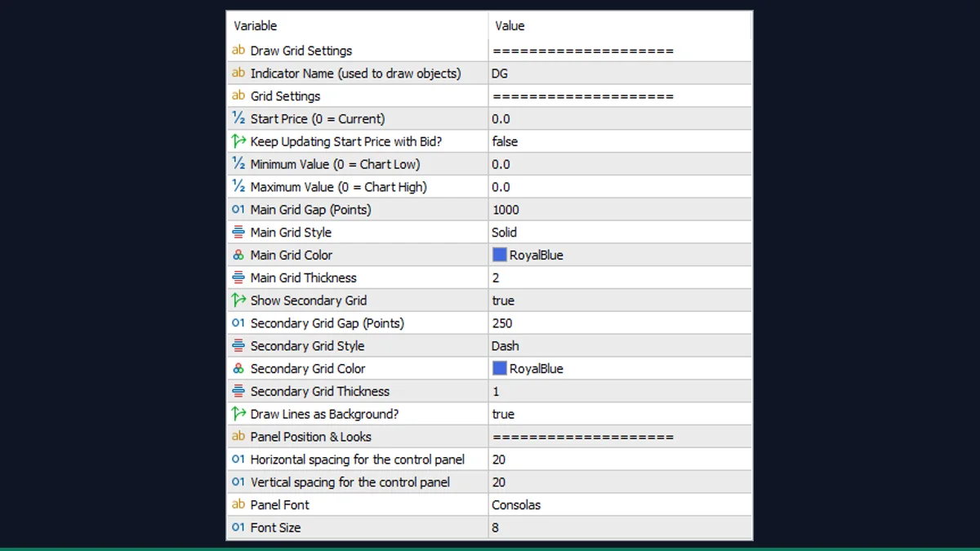This screenshot has width=980, height=551.
Task: Select the "Panel Font" label
Action: coord(280,504)
